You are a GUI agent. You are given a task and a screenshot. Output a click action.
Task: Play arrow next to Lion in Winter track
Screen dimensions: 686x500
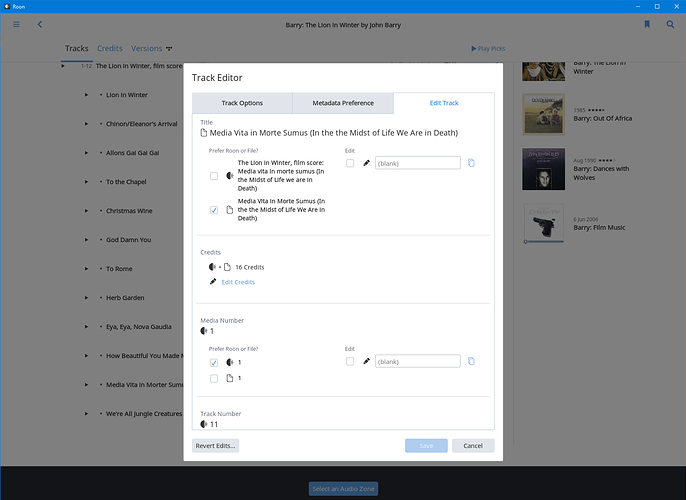tap(86, 95)
